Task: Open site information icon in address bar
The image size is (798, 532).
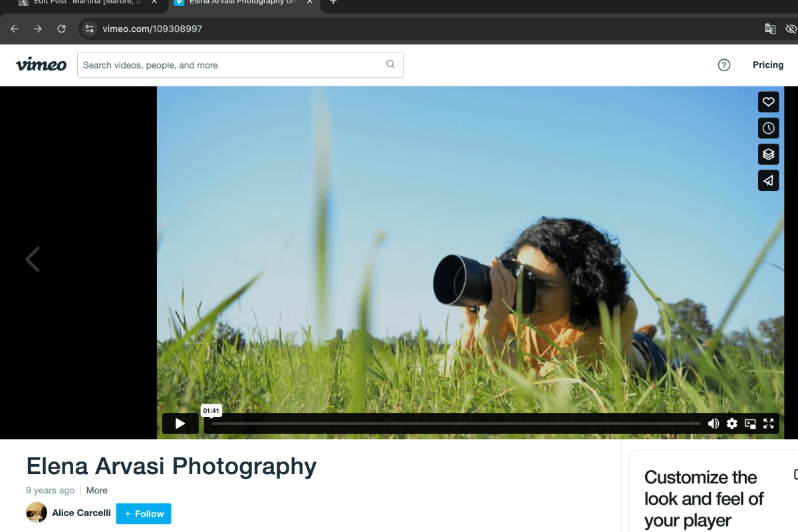Action: pyautogui.click(x=90, y=29)
